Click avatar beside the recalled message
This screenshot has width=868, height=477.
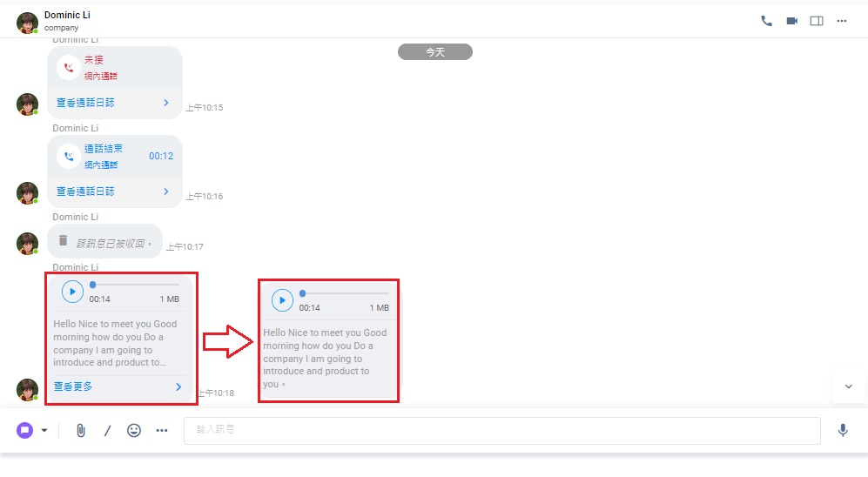(x=27, y=244)
